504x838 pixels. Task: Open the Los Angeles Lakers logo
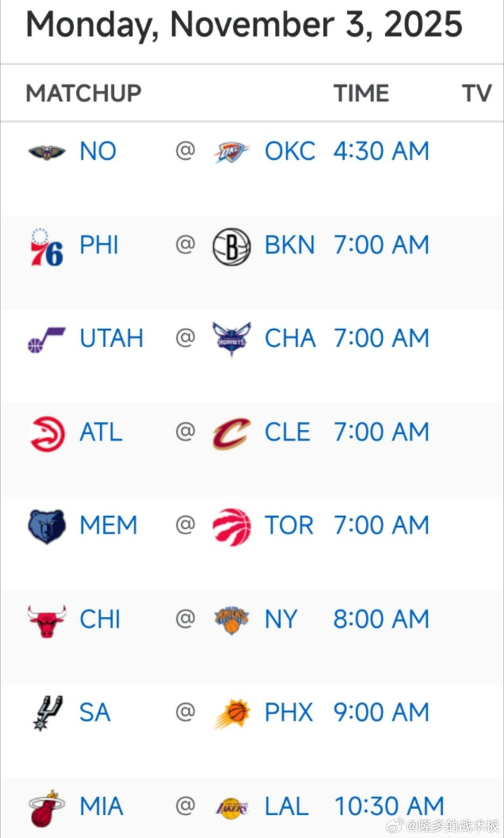(231, 806)
